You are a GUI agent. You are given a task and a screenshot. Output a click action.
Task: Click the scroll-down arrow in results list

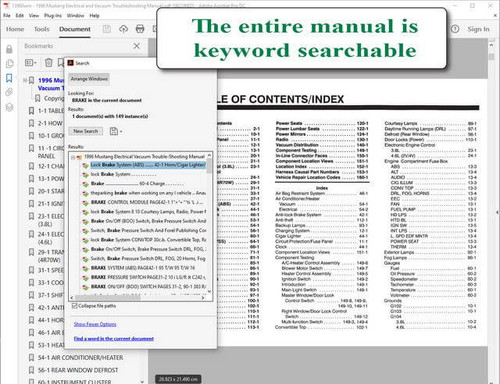[209, 291]
